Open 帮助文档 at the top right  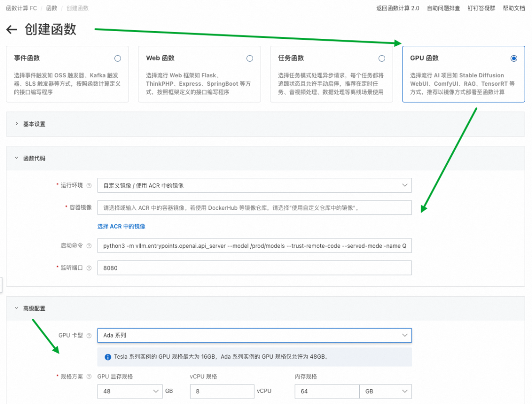point(514,8)
